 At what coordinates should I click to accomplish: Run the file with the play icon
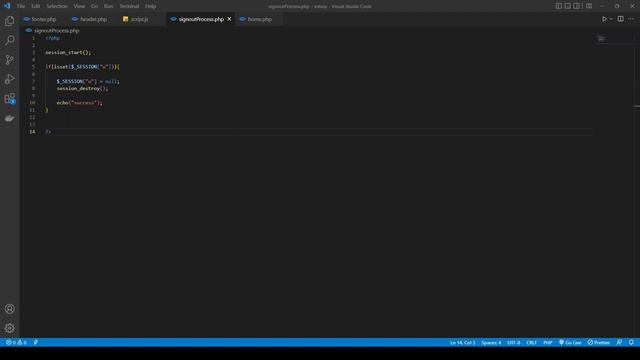(604, 19)
